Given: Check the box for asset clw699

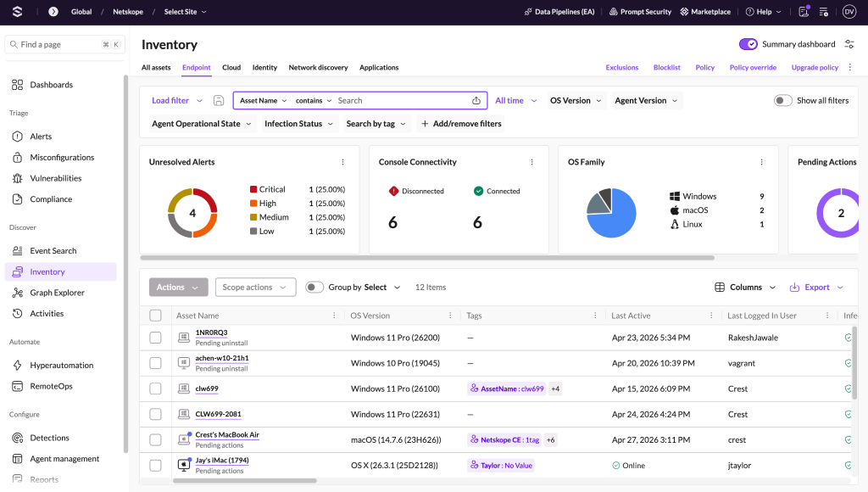Looking at the screenshot, I should 156,389.
